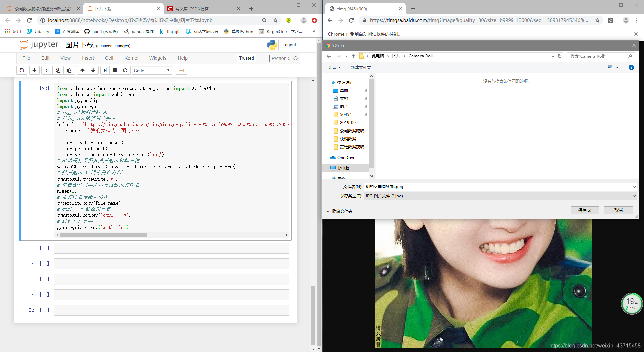Dismiss the Chrome automation notice bar
The image size is (644, 352).
point(636,34)
